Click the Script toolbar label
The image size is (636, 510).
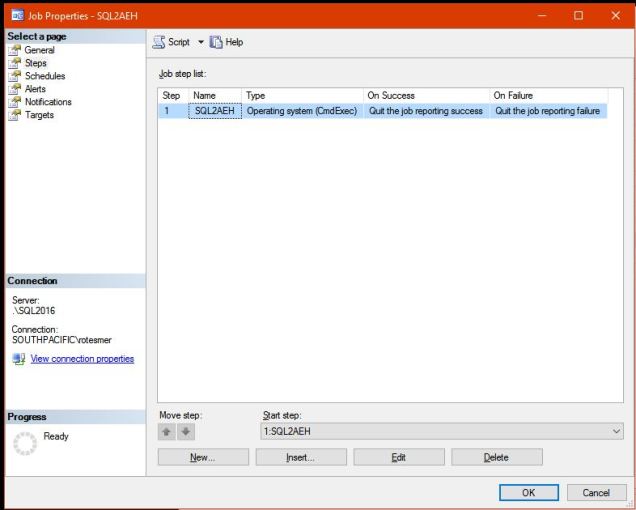click(x=179, y=42)
